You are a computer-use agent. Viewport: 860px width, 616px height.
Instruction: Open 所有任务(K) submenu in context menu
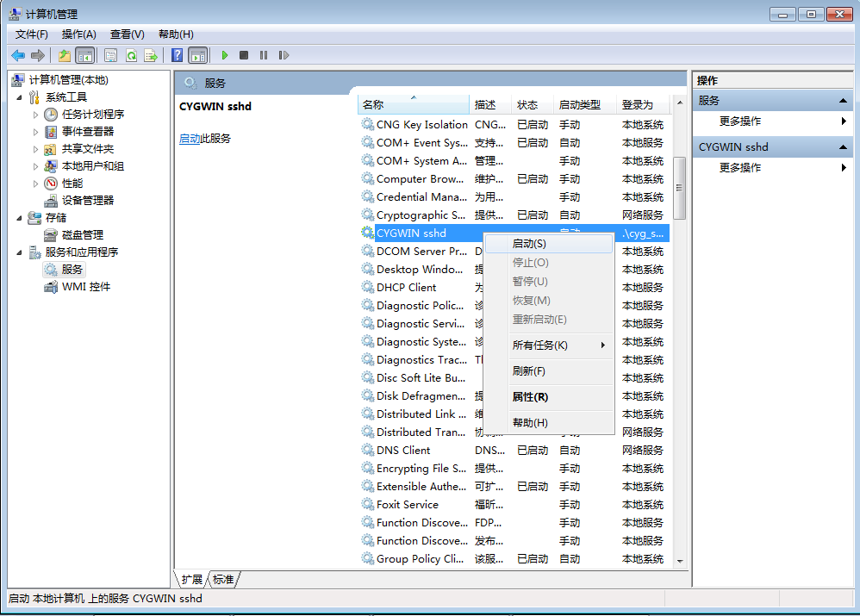(x=549, y=345)
